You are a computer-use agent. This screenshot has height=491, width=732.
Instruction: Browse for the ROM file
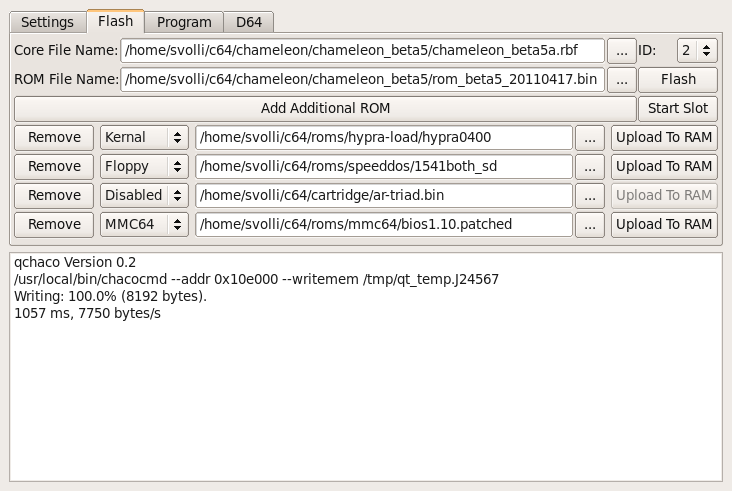click(x=621, y=79)
